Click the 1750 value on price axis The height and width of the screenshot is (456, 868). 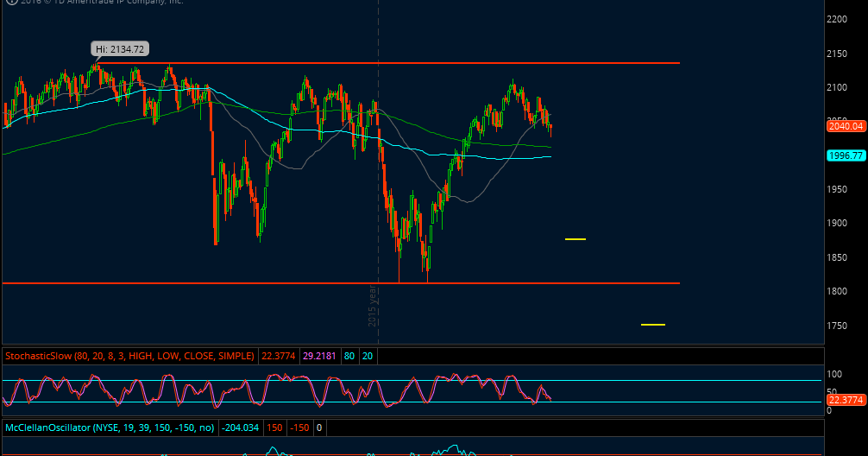(x=836, y=326)
